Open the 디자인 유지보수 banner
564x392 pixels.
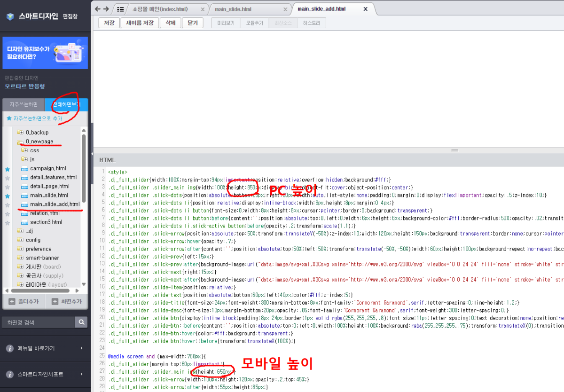tap(45, 53)
